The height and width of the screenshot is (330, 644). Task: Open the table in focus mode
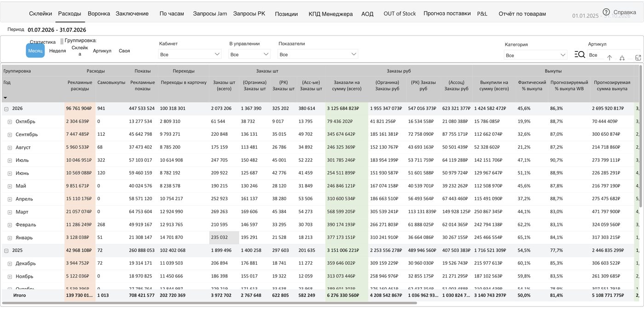[x=638, y=58]
